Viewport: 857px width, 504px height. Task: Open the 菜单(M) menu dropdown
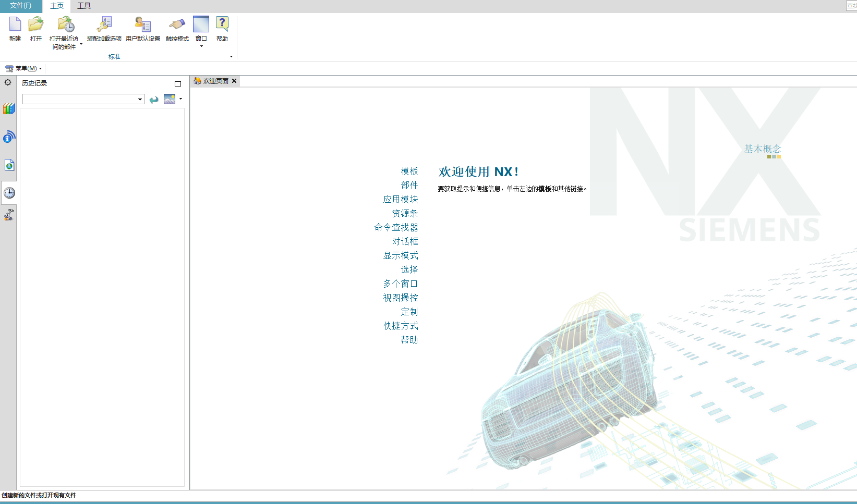(24, 68)
